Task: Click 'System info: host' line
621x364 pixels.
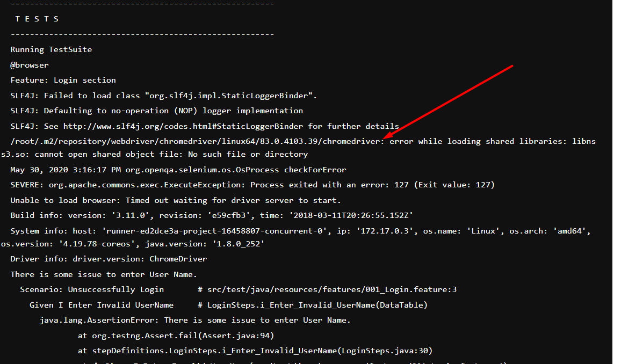Action: (300, 231)
